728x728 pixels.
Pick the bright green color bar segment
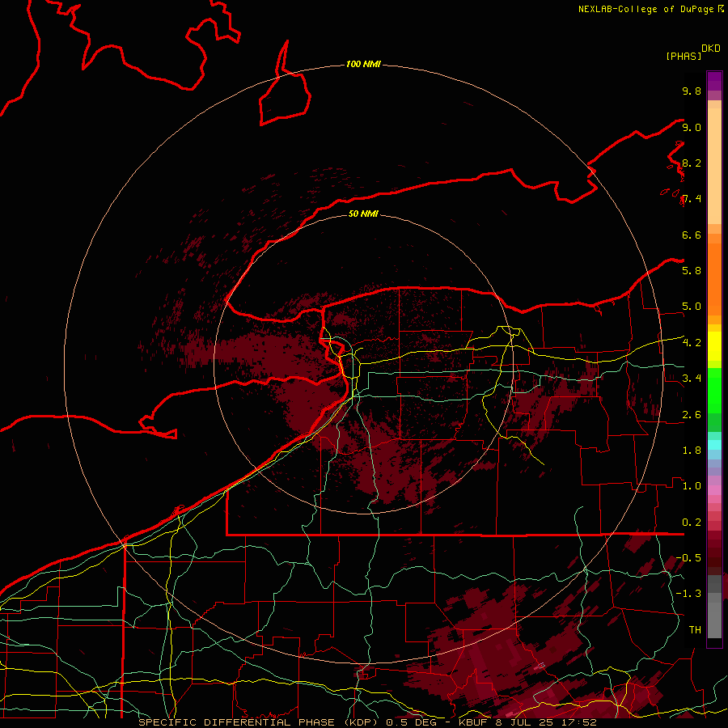[714, 390]
